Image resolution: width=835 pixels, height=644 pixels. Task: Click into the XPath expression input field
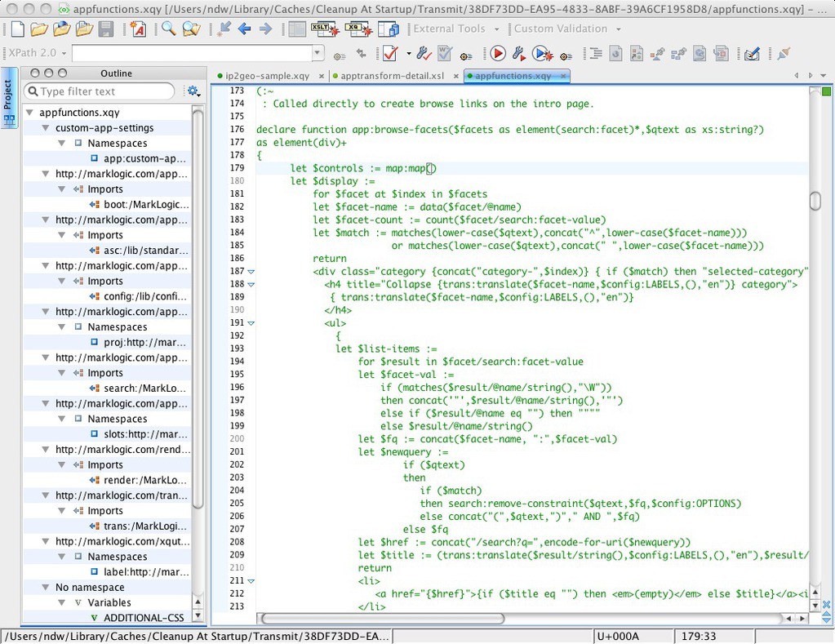tap(192, 53)
